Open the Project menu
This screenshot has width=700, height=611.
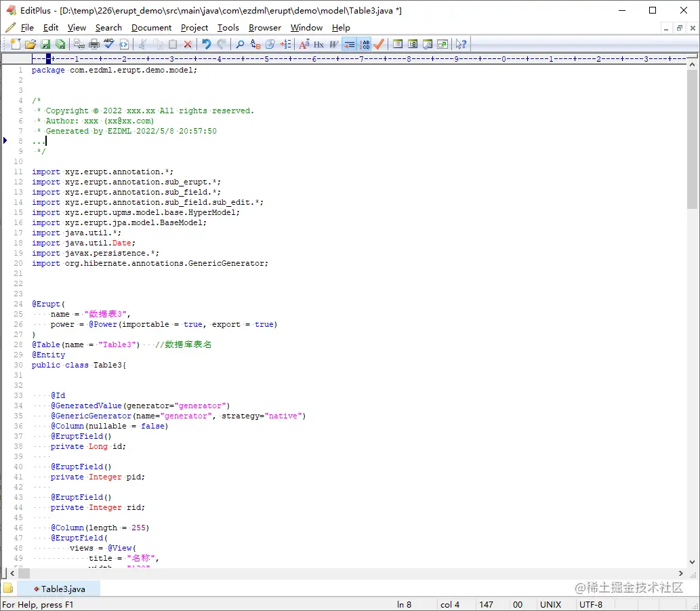194,28
